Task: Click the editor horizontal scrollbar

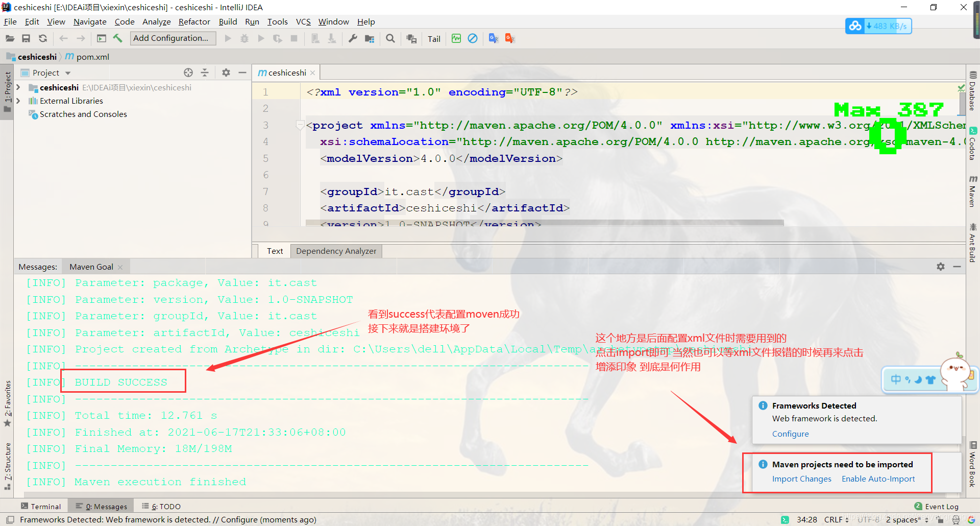Action: click(544, 223)
